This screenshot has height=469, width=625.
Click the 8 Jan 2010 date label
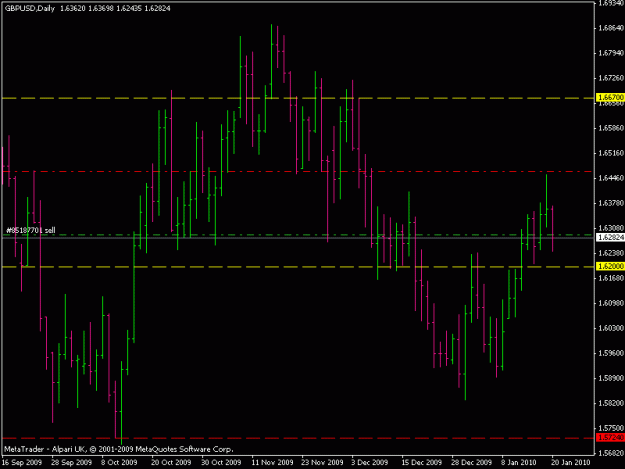tap(519, 463)
